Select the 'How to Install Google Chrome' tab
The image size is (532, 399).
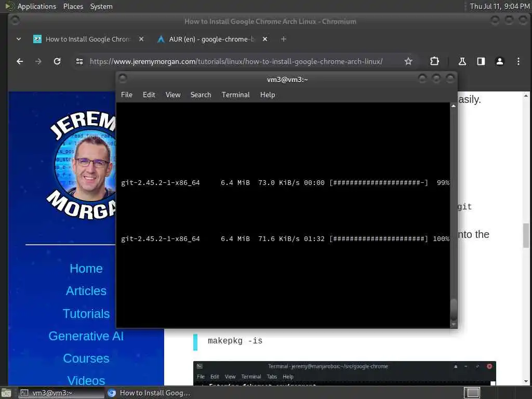click(x=88, y=39)
